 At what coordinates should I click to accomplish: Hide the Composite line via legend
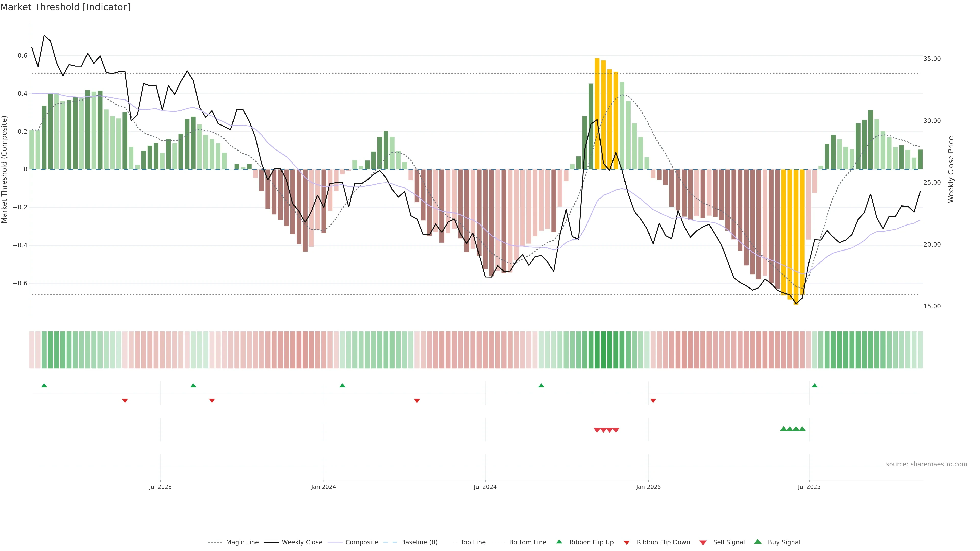pos(361,542)
